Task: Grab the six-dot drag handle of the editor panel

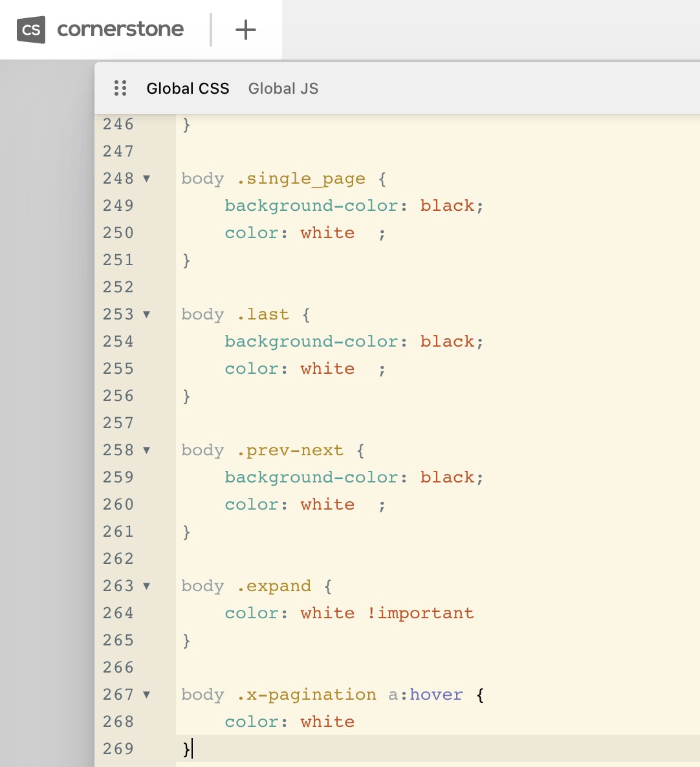Action: pyautogui.click(x=120, y=89)
